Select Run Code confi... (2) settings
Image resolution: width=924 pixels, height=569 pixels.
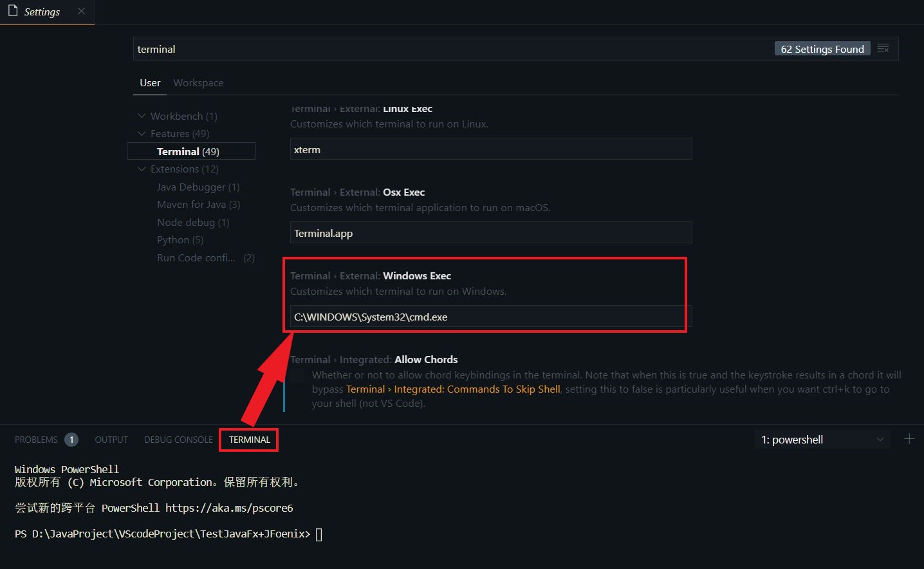coord(206,257)
